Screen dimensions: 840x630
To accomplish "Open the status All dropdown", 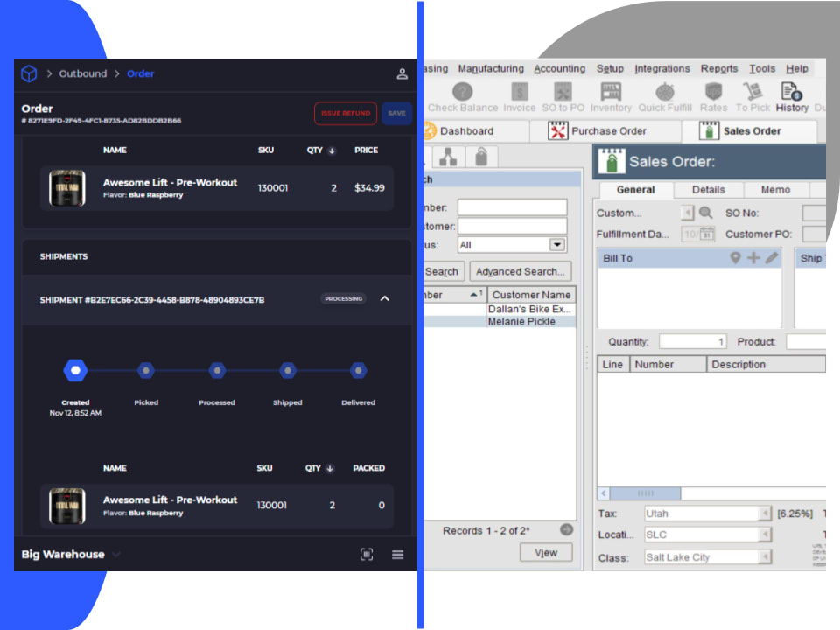I will (x=557, y=245).
